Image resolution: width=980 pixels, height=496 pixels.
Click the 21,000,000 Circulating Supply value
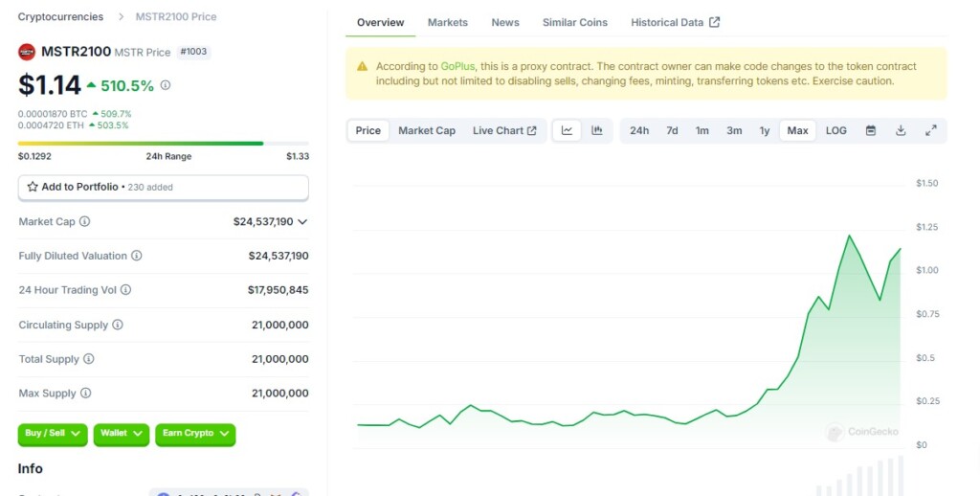280,325
